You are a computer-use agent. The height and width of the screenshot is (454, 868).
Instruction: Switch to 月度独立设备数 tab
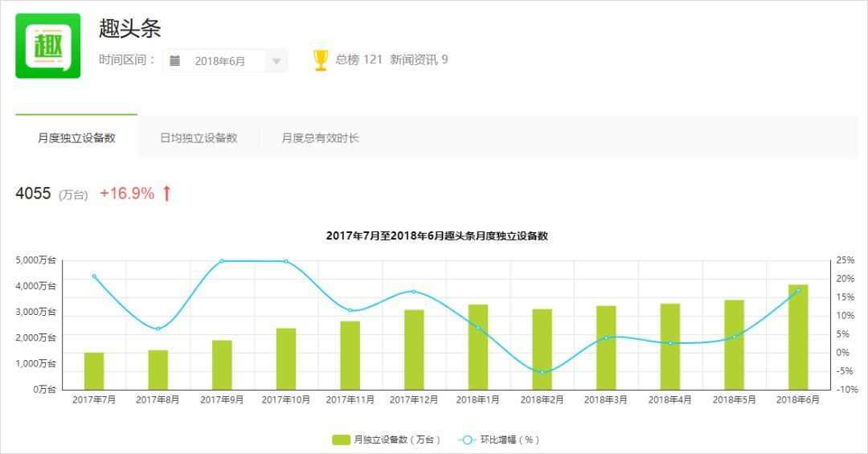point(76,138)
